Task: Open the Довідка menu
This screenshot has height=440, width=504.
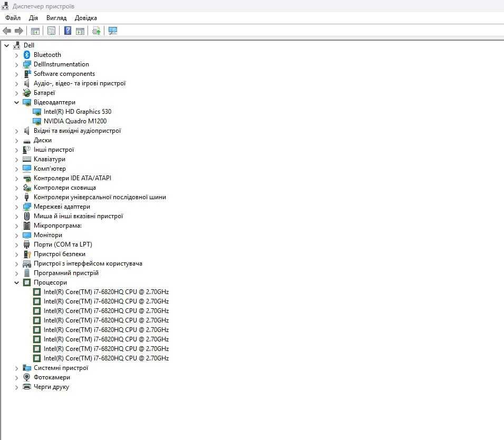Action: (86, 18)
